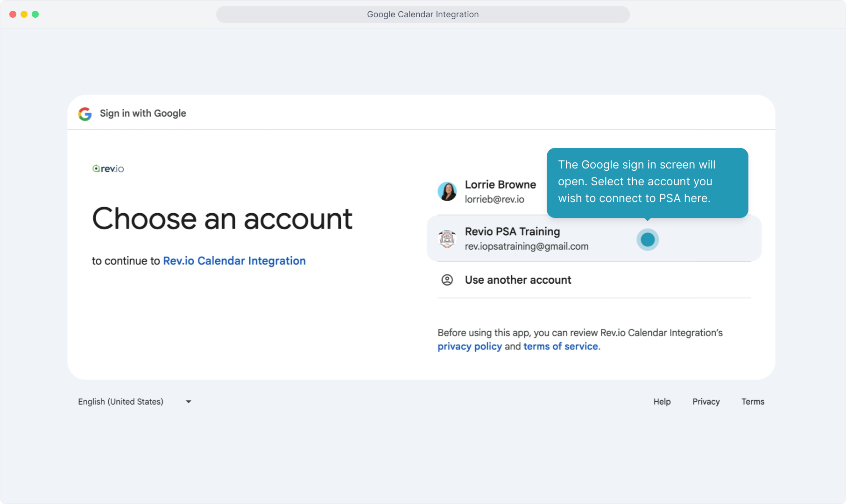This screenshot has width=846, height=504.
Task: Click the language dropdown arrow
Action: click(x=189, y=402)
